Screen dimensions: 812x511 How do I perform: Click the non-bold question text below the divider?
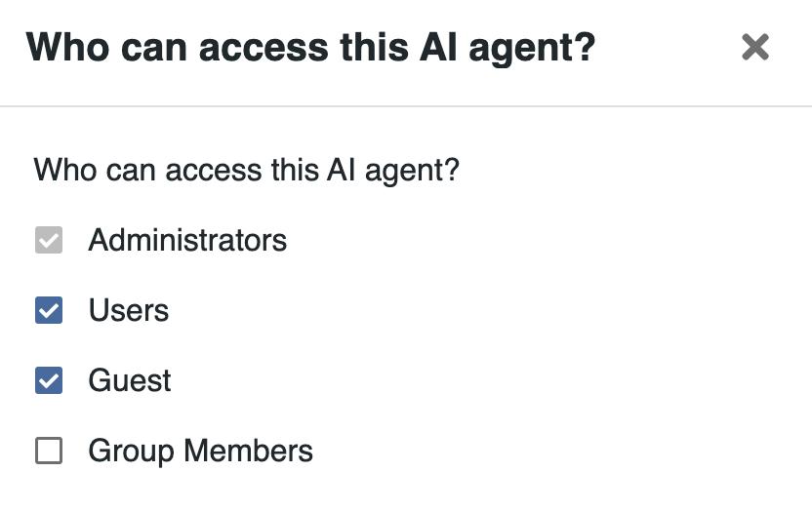[246, 171]
